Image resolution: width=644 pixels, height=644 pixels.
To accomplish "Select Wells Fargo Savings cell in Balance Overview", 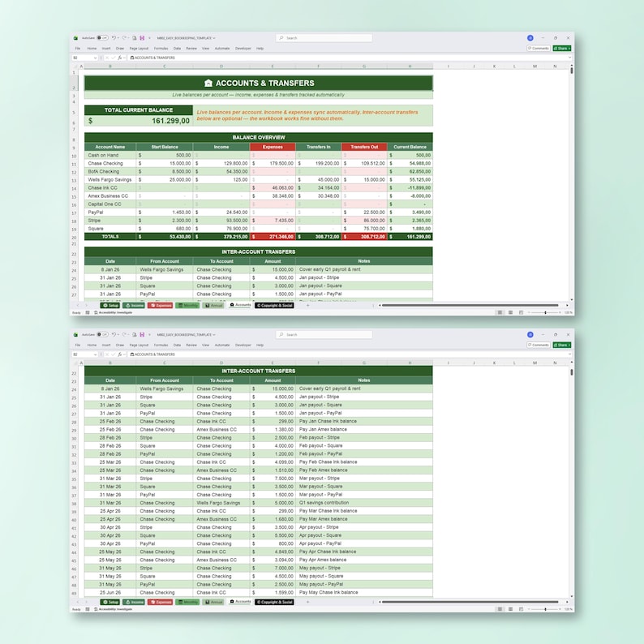I will point(109,179).
